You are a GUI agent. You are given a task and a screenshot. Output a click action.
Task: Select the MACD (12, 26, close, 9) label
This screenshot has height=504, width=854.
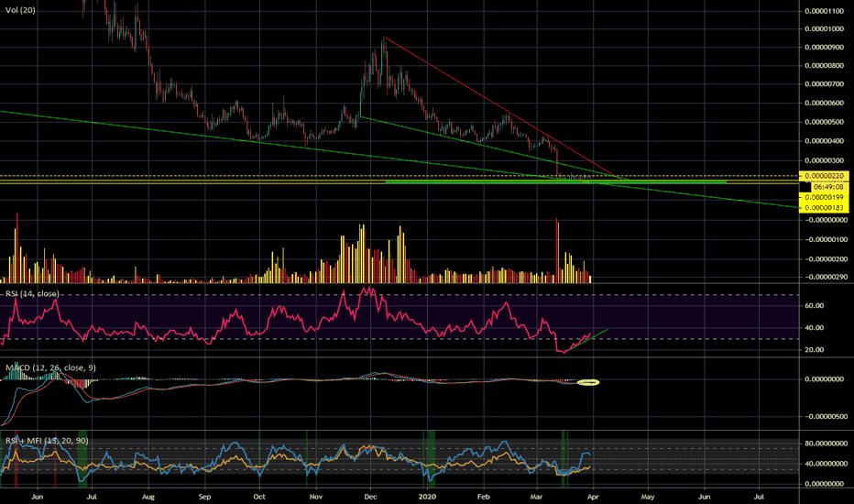point(50,367)
